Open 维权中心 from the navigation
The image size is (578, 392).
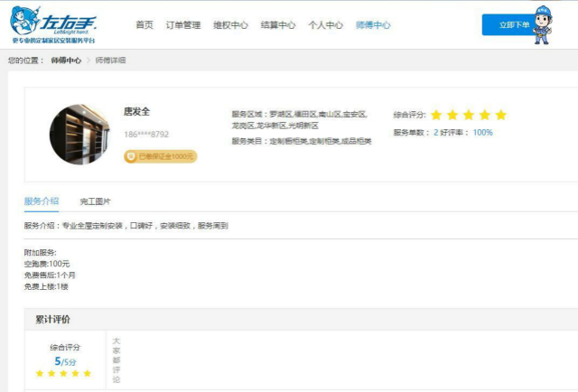(230, 25)
